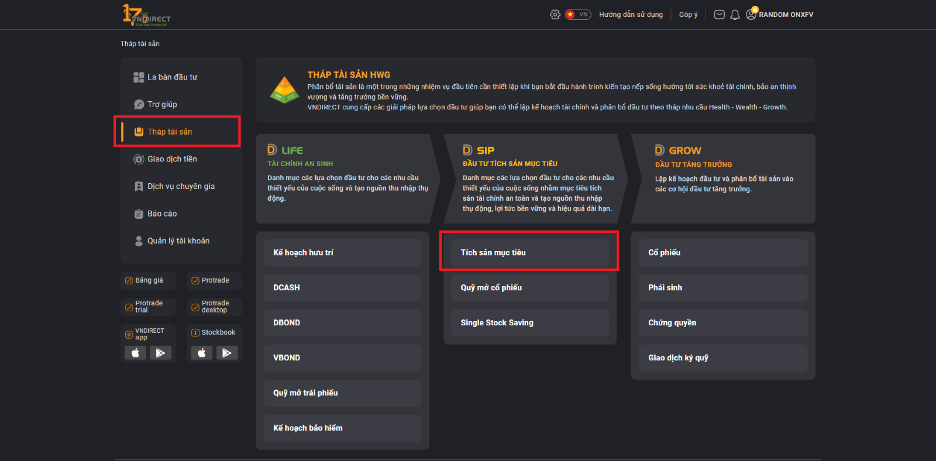936x462 pixels.
Task: Open the RANDOM ONXFV account name
Action: (x=786, y=14)
